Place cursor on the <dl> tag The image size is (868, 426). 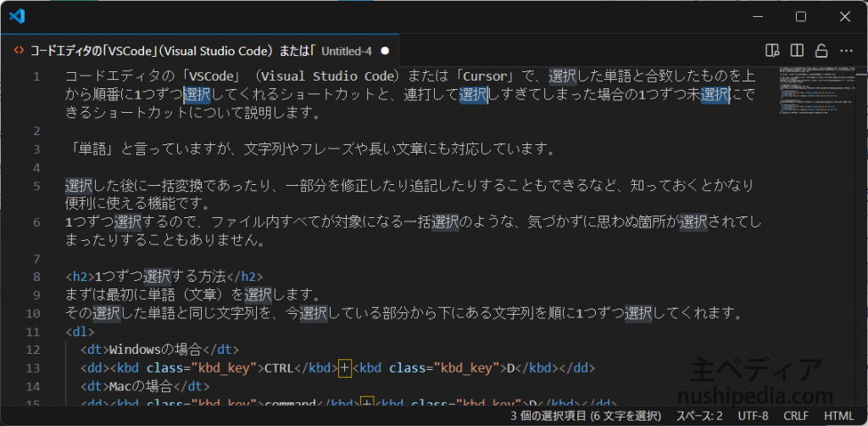[x=81, y=332]
